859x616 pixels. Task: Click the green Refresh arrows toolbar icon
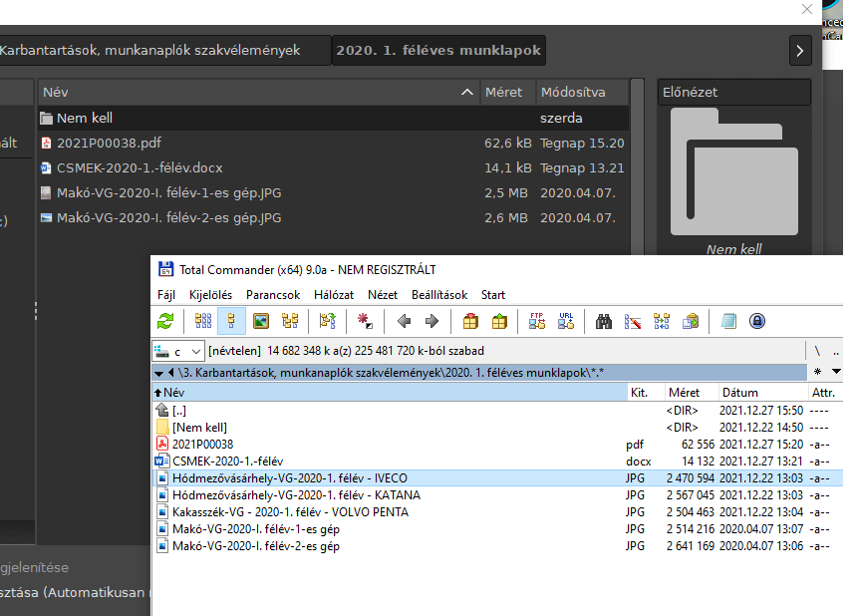(x=165, y=321)
